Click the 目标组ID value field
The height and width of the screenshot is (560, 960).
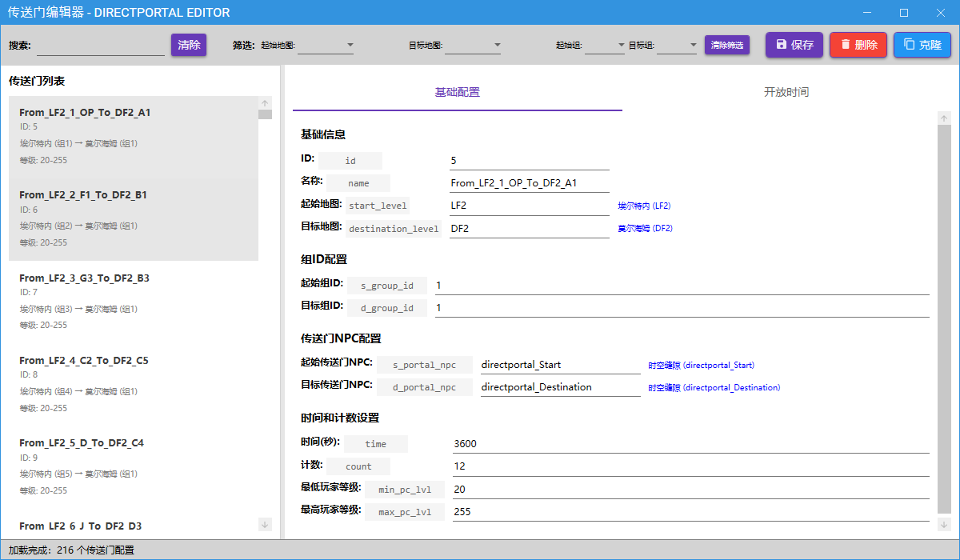pos(682,308)
